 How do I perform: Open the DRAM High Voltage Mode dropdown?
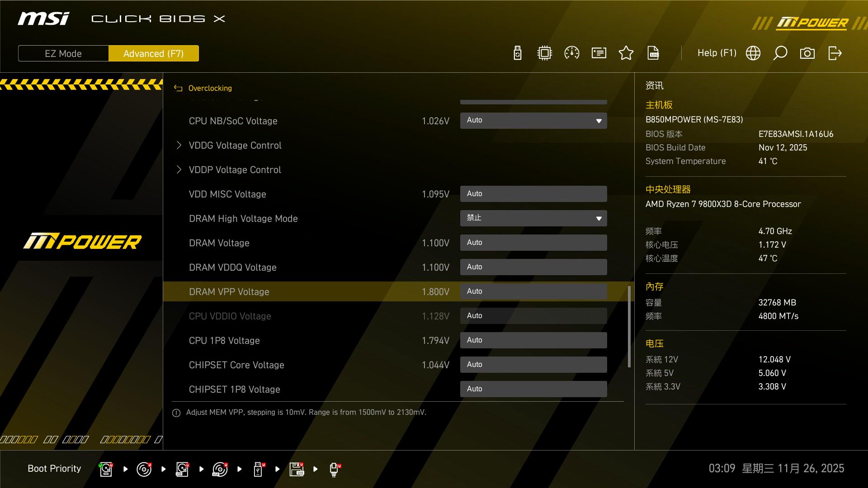click(x=533, y=218)
